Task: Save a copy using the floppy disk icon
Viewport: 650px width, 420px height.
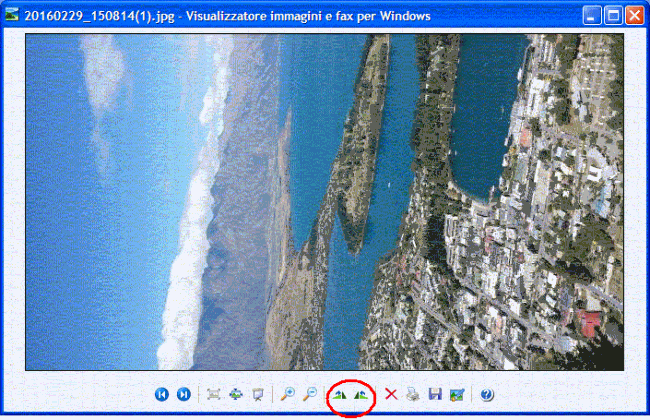Action: pos(435,395)
